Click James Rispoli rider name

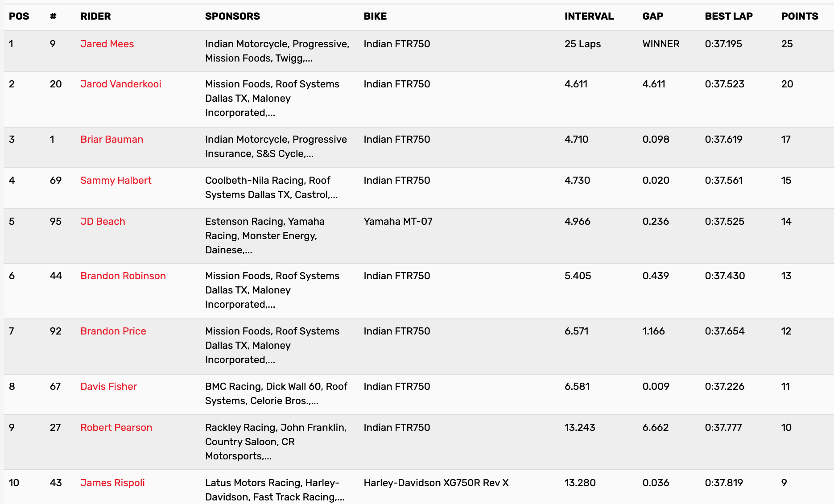[x=112, y=483]
